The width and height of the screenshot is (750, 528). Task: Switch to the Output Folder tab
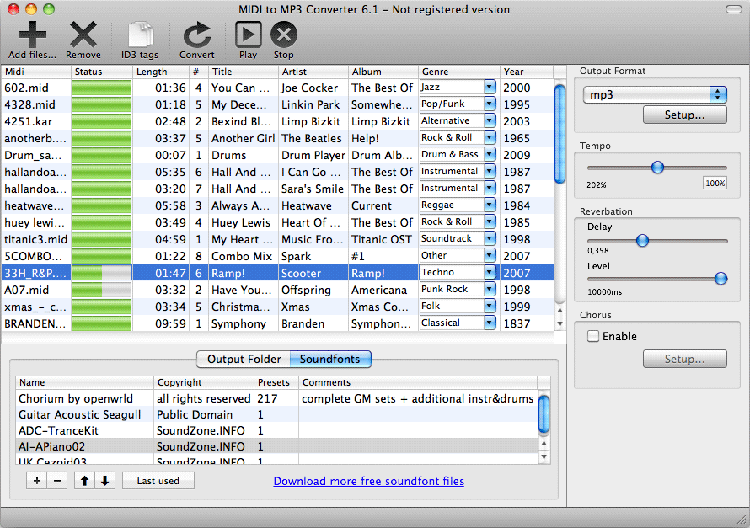(243, 359)
